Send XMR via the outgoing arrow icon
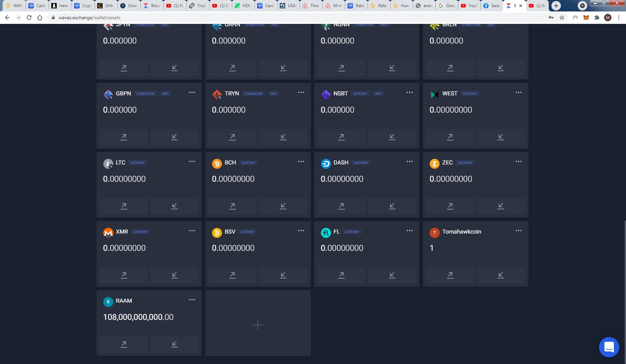 pyautogui.click(x=124, y=275)
